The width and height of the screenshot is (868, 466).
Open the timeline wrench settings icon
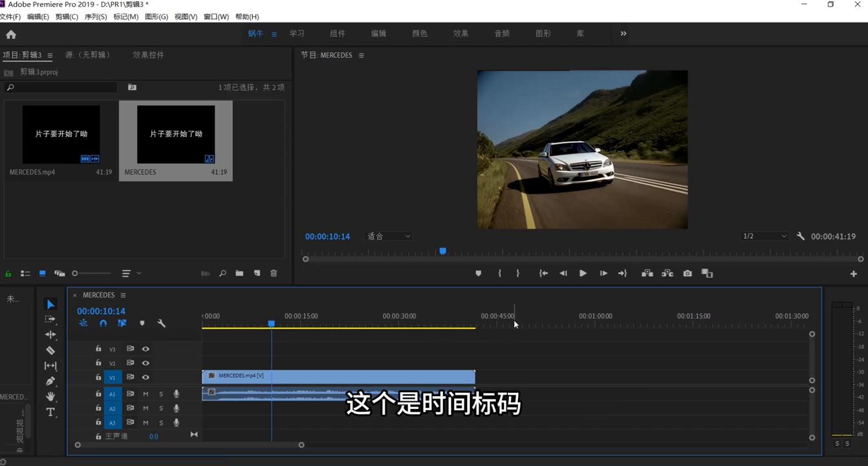(162, 323)
